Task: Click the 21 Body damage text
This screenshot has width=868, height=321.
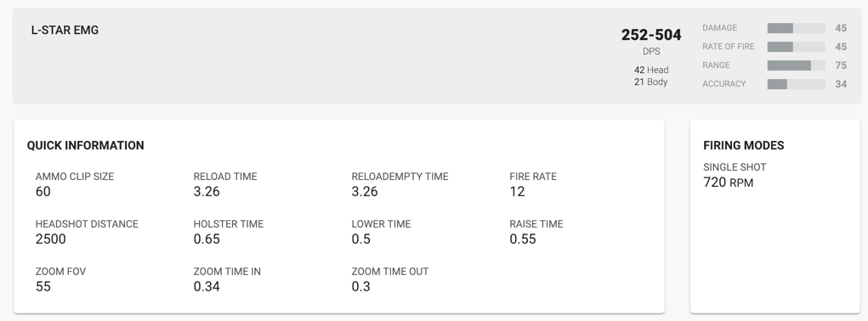Action: pyautogui.click(x=651, y=82)
